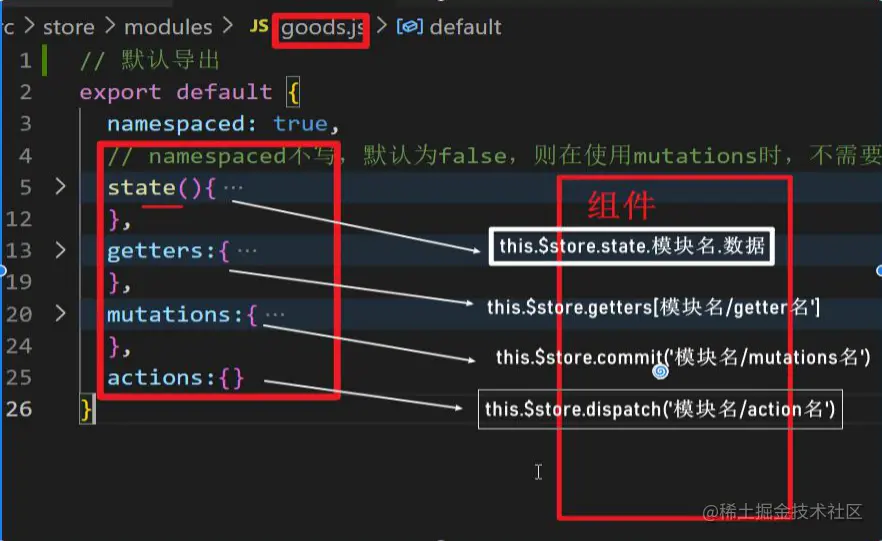This screenshot has width=882, height=541.
Task: Click the folded ellipsis after state(){
Action: [x=233, y=188]
